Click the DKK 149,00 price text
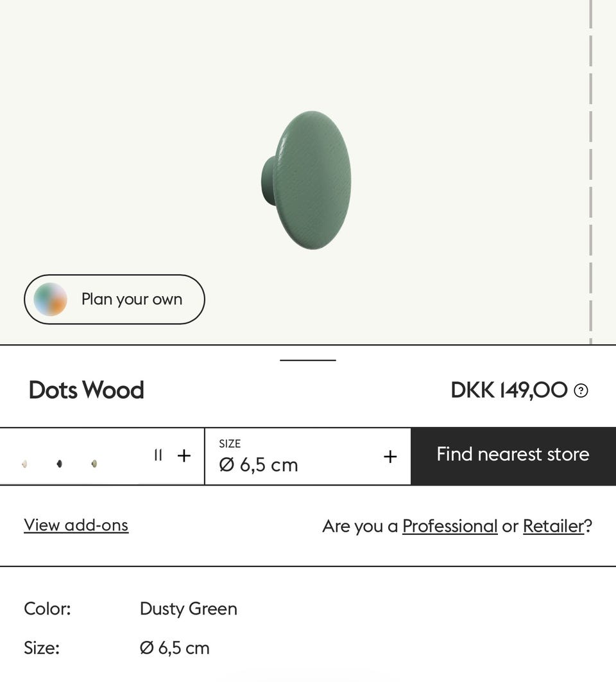 click(x=509, y=390)
